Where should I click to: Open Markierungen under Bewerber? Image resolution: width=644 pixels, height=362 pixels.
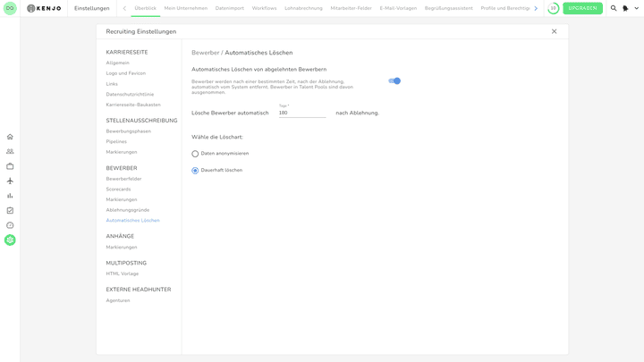coord(122,199)
